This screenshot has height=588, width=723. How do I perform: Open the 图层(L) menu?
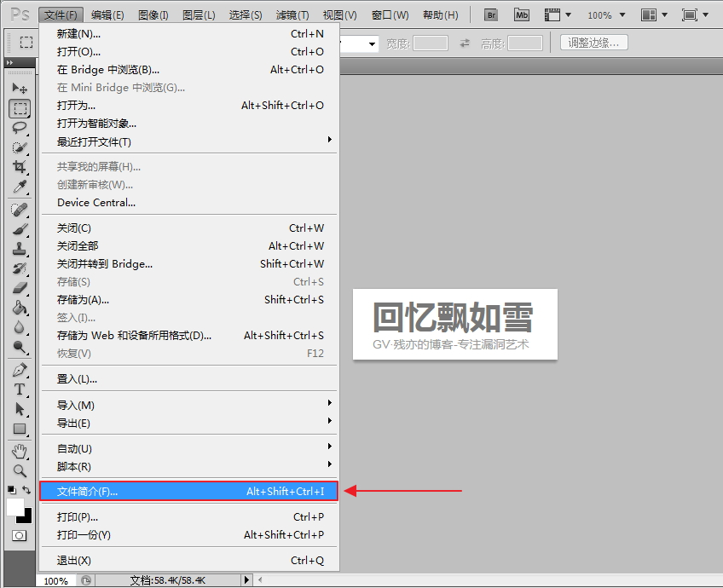(199, 15)
